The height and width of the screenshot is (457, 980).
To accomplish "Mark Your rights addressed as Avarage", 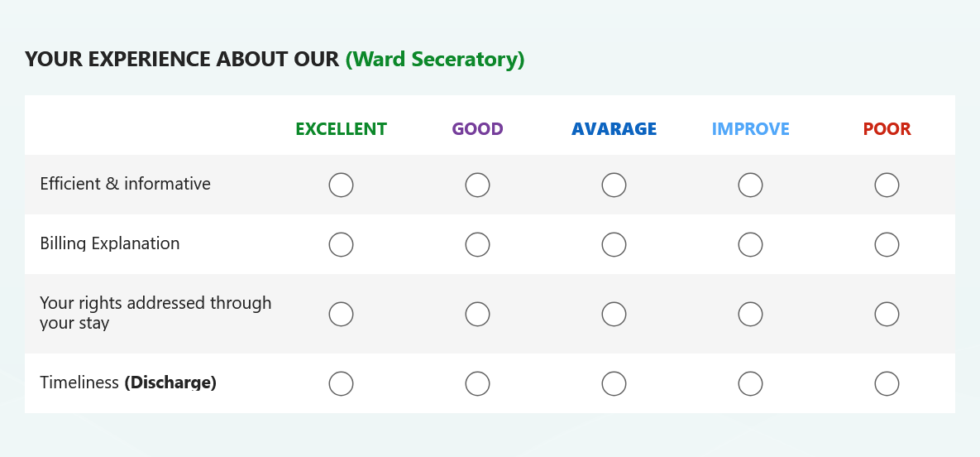I will [x=614, y=315].
